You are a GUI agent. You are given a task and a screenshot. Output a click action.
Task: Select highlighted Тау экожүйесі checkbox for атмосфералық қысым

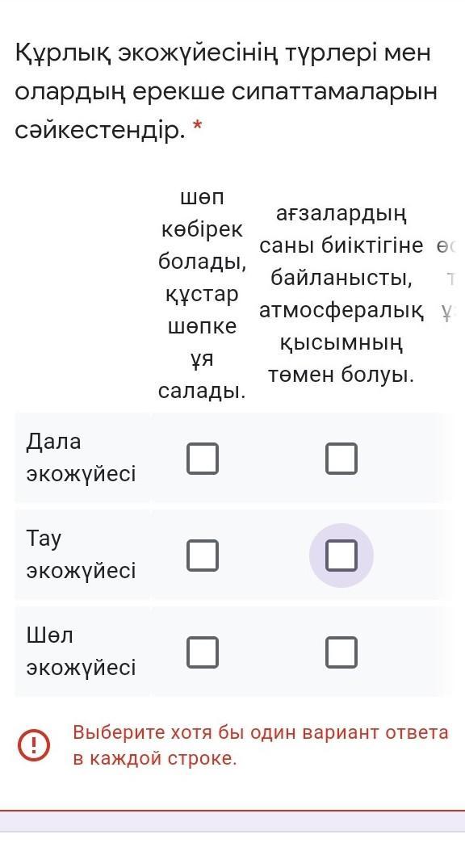point(341,556)
